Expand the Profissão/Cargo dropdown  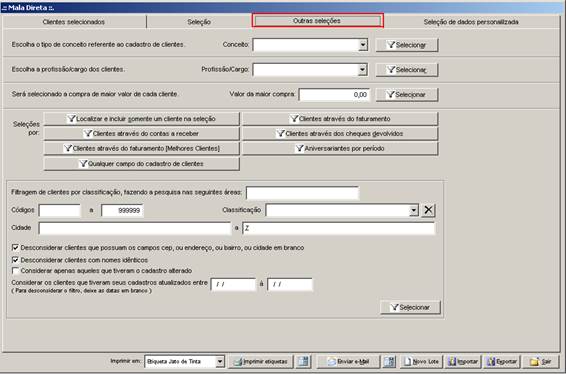click(363, 70)
